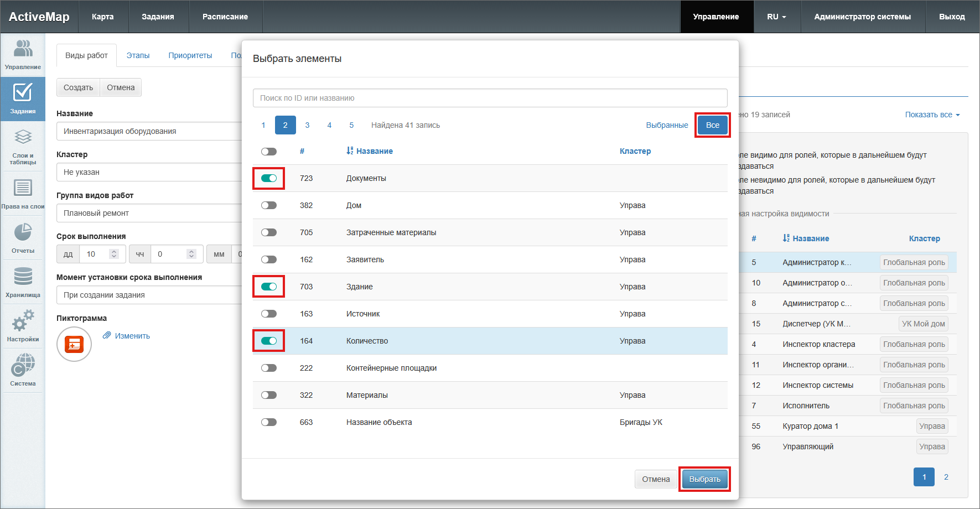Open the Хранилища database icon
Viewport: 980px width, 509px height.
[x=23, y=282]
